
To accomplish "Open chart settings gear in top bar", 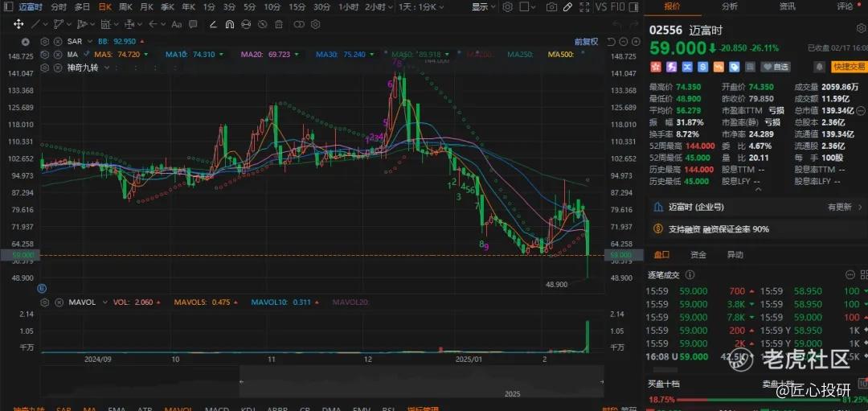I will click(x=508, y=7).
